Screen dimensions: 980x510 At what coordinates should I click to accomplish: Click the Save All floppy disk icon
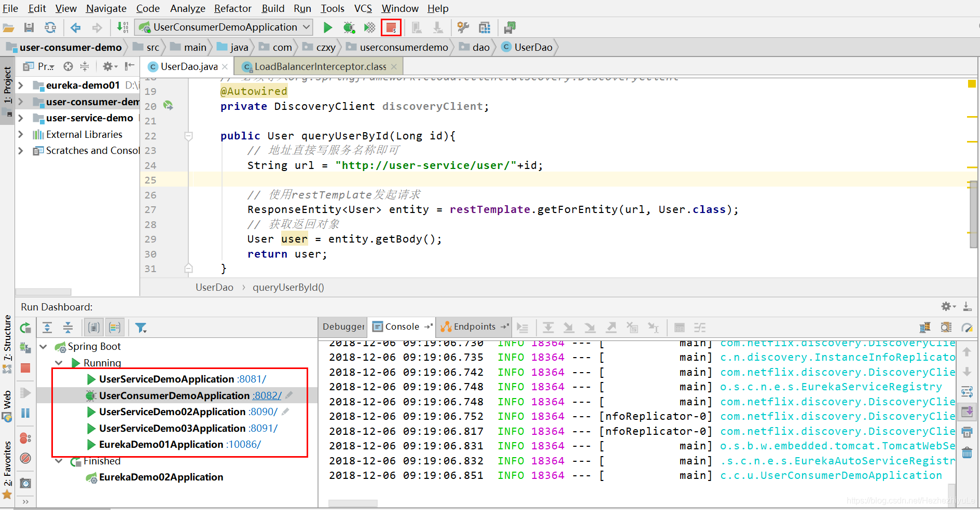click(x=29, y=27)
